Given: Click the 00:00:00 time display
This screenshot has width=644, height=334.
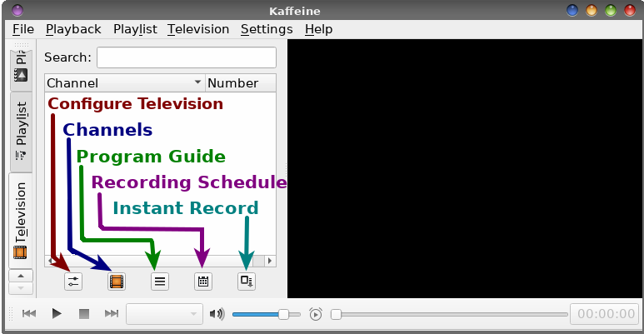Looking at the screenshot, I should click(x=605, y=314).
